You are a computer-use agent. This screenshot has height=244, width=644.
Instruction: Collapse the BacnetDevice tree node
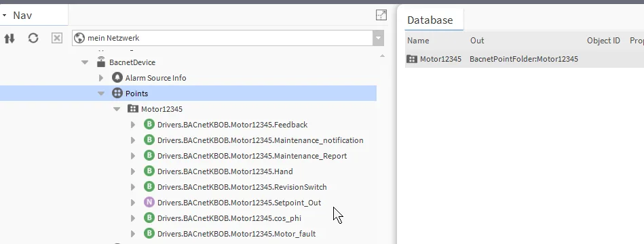pyautogui.click(x=85, y=62)
